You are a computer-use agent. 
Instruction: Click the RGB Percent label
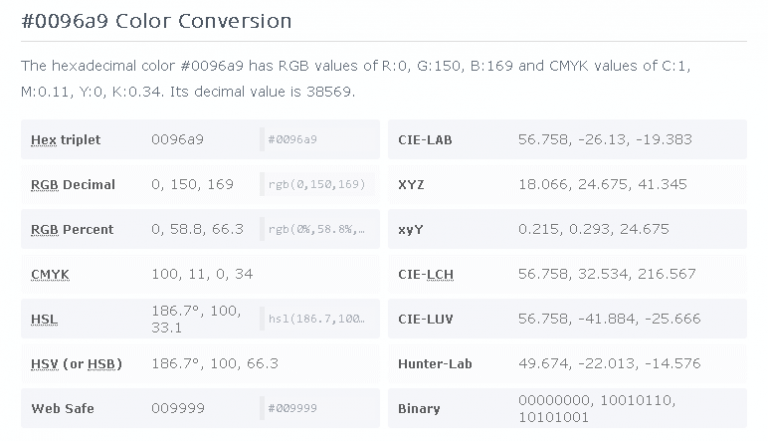[73, 229]
